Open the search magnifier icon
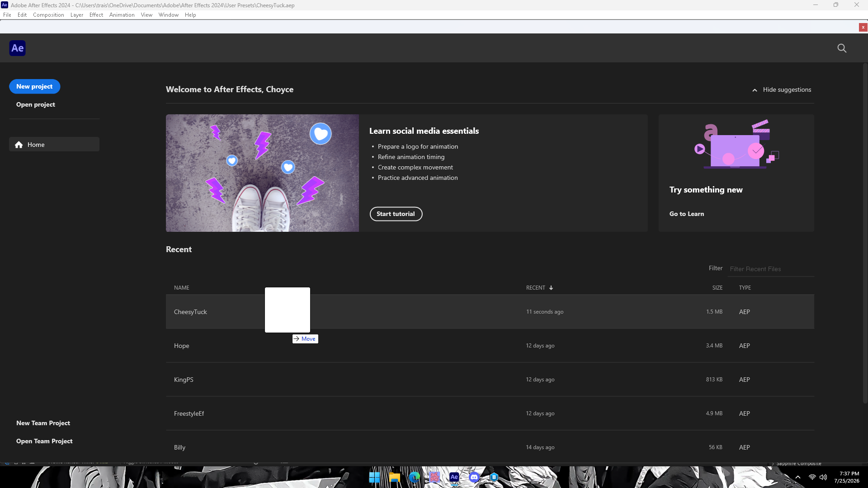The height and width of the screenshot is (488, 868). (842, 48)
